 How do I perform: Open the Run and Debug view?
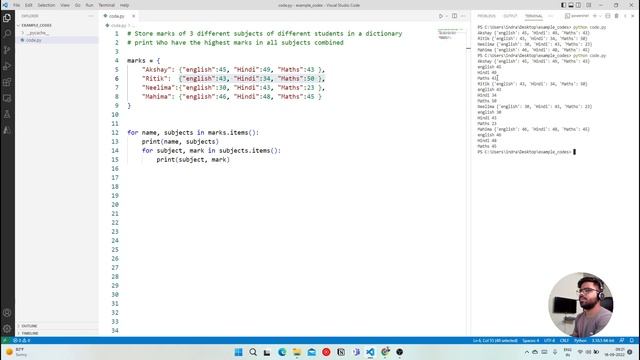(7, 66)
